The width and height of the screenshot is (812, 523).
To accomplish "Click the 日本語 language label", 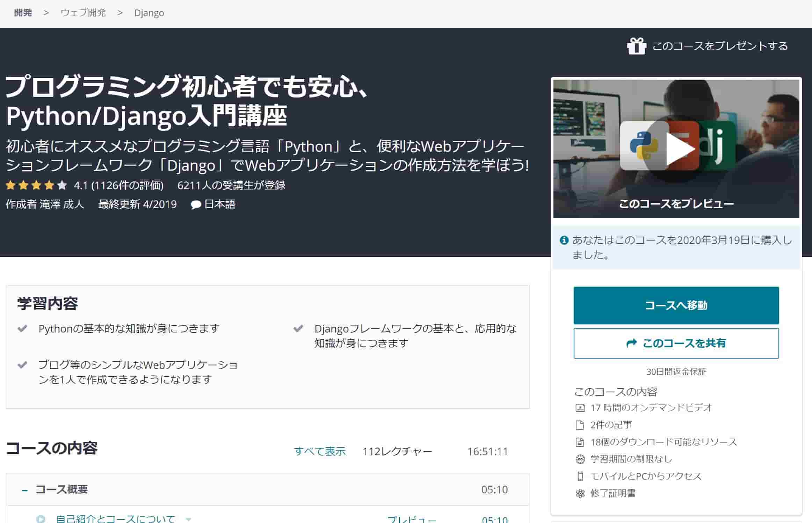I will (x=220, y=204).
